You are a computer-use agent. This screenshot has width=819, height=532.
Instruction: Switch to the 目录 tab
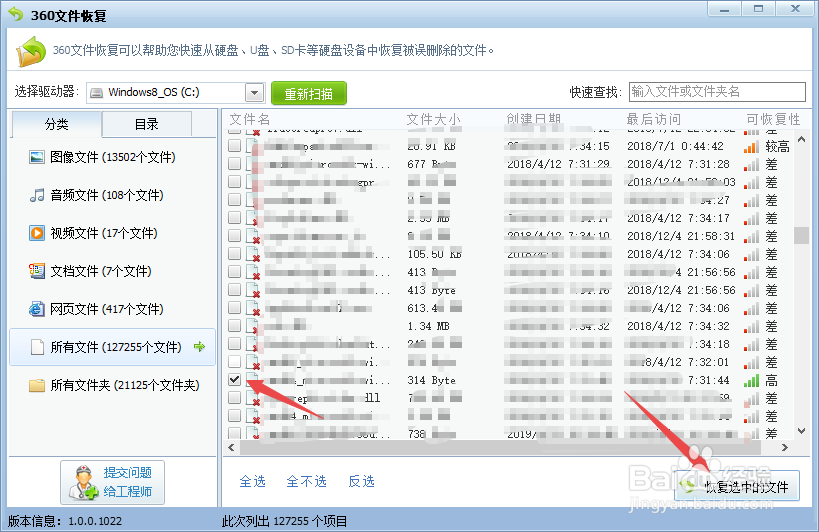point(147,124)
